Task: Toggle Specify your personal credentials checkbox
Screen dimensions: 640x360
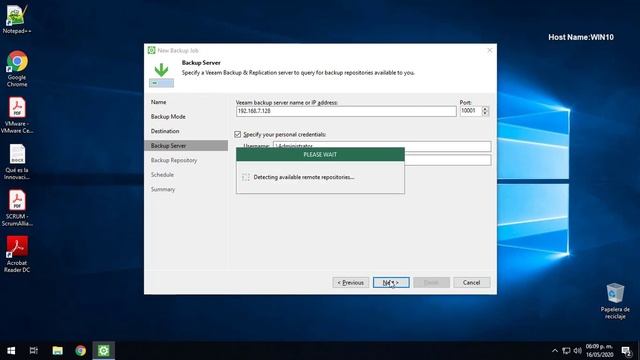Action: tap(238, 134)
